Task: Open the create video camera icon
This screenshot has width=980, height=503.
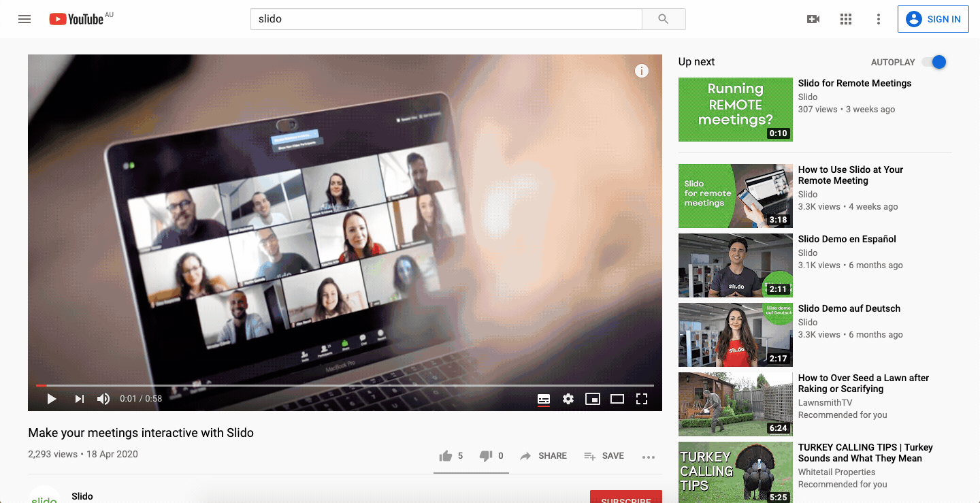Action: [x=813, y=19]
